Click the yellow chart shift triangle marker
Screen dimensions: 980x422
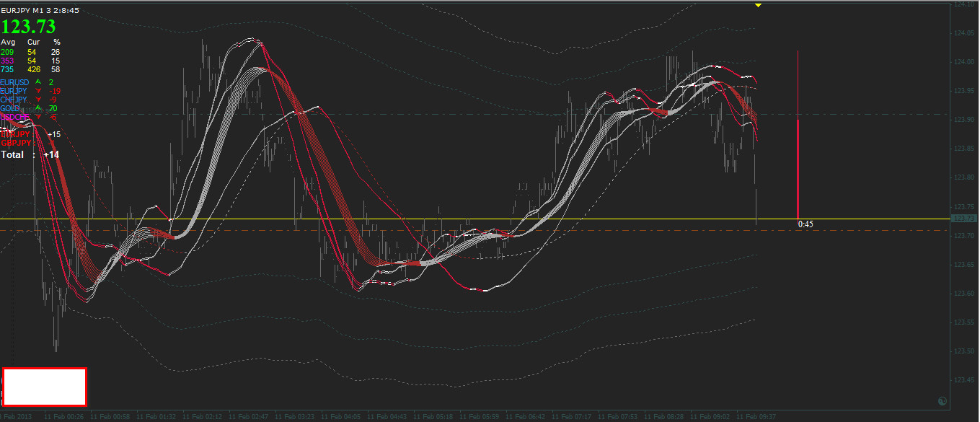(x=758, y=5)
